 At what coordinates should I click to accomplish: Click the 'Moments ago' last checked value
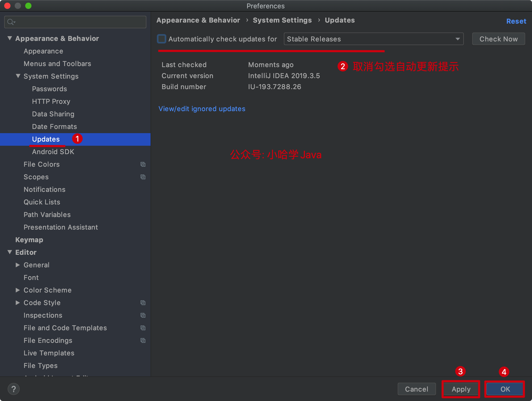271,65
